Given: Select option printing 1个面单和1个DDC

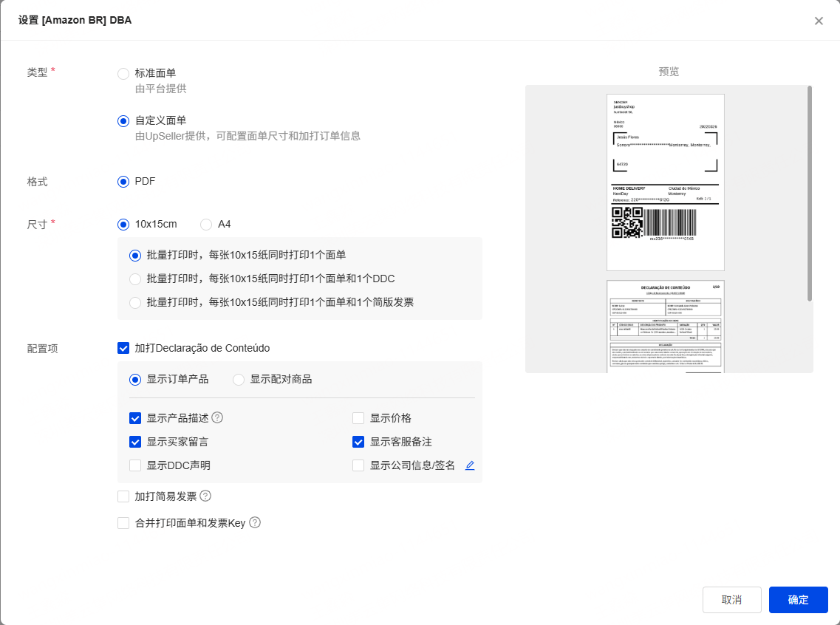Looking at the screenshot, I should pos(135,279).
